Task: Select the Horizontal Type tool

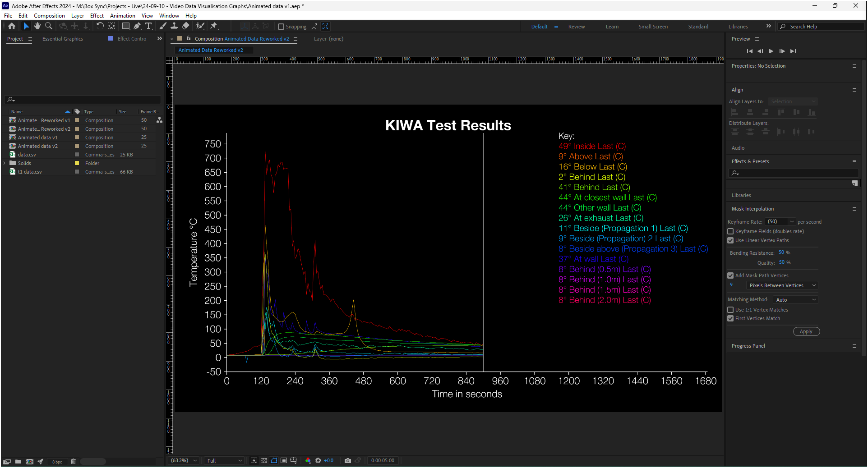Action: (x=148, y=26)
